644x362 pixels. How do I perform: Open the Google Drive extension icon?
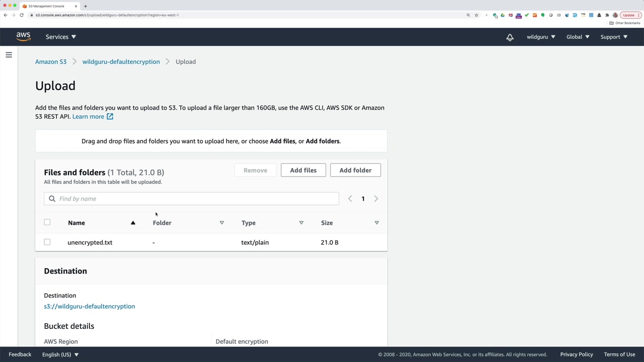503,15
